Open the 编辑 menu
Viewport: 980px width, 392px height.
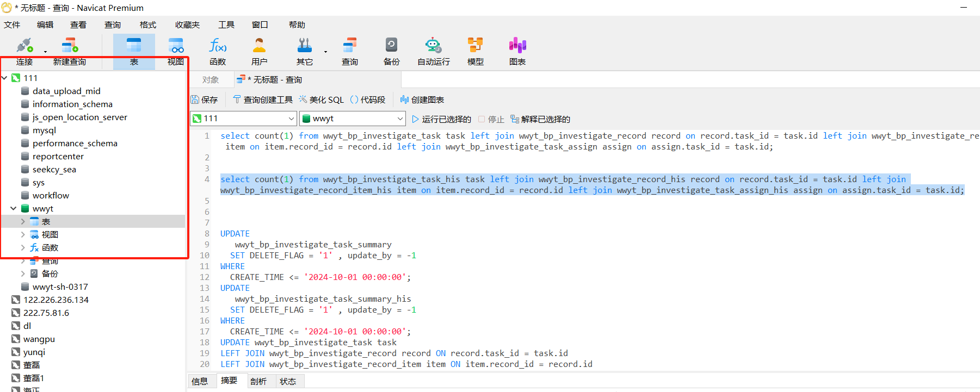tap(45, 24)
